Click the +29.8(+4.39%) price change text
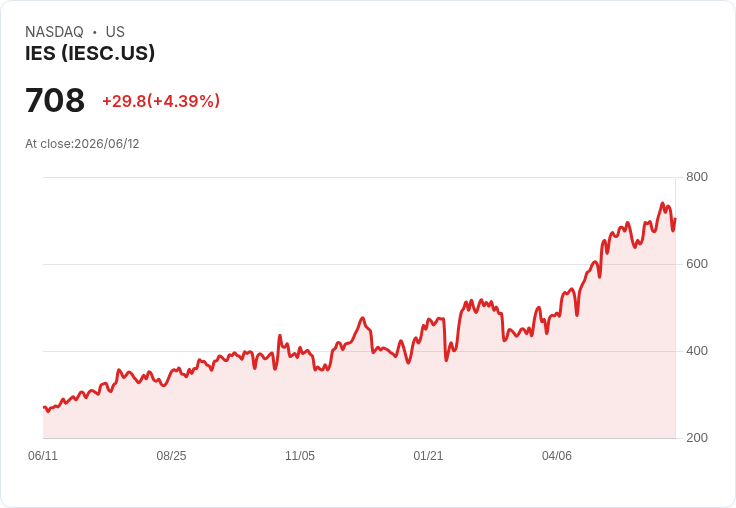 coord(161,101)
